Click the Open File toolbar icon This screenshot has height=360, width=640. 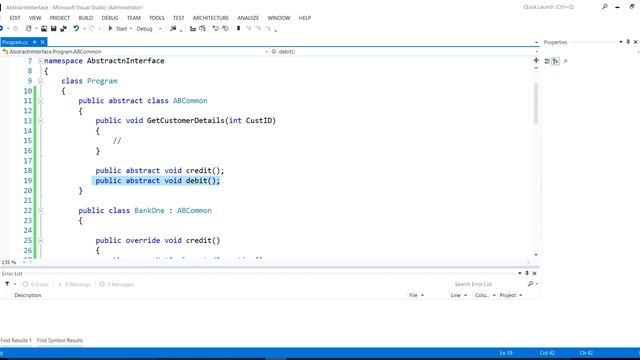click(x=44, y=29)
